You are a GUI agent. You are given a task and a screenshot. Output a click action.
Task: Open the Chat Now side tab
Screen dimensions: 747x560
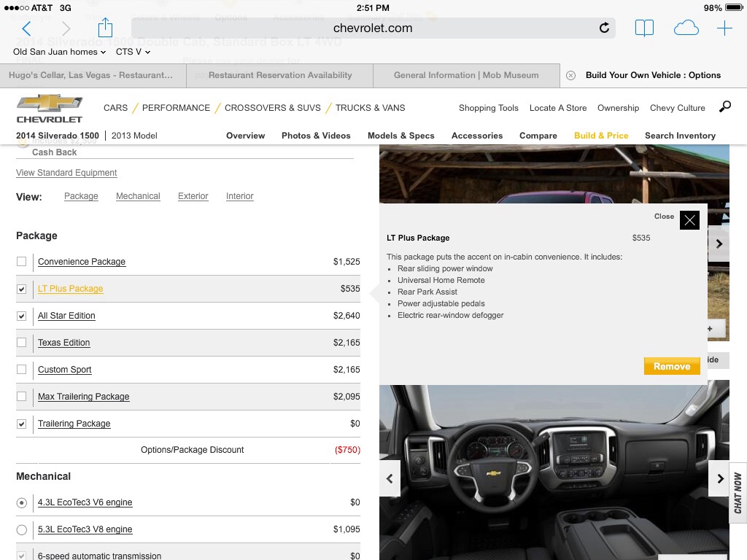pyautogui.click(x=738, y=492)
